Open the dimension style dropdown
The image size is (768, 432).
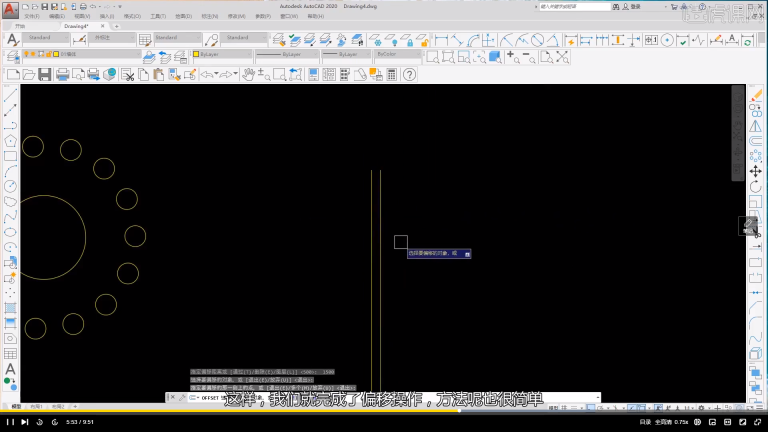point(113,38)
